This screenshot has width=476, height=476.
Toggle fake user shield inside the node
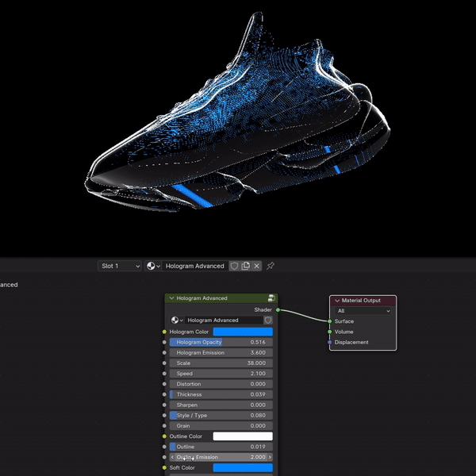click(268, 321)
